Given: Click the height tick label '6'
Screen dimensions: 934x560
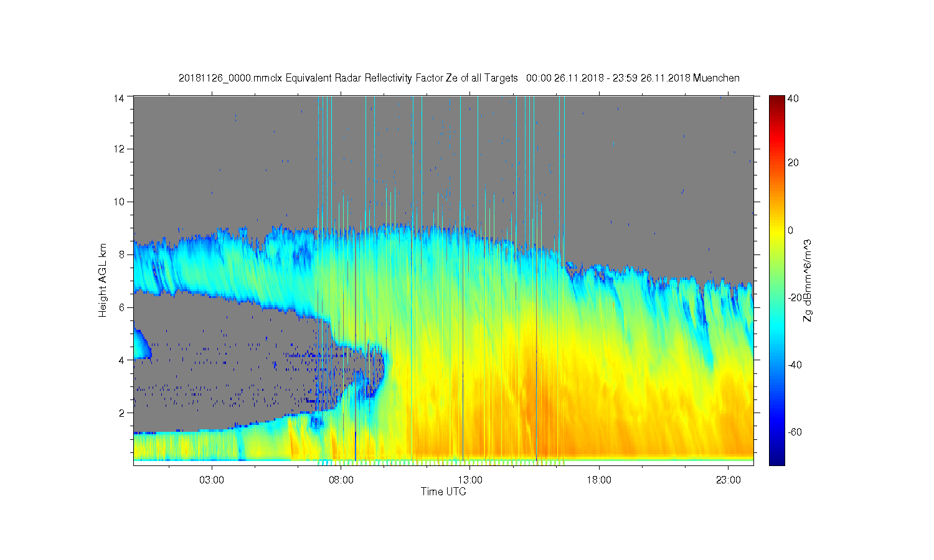Looking at the screenshot, I should coord(122,307).
